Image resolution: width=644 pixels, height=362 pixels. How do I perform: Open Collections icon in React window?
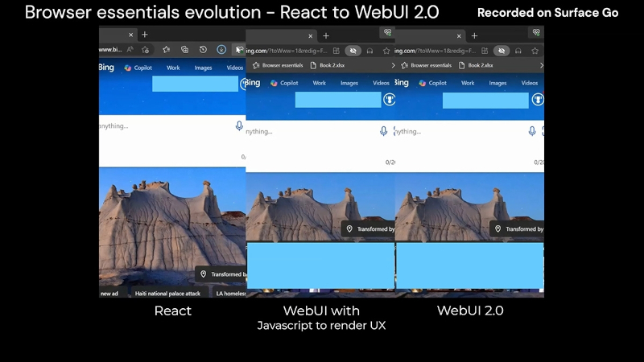click(185, 50)
